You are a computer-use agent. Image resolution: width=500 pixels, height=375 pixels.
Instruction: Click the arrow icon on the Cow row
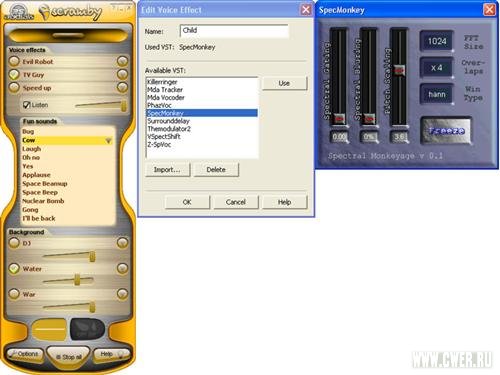[x=108, y=140]
